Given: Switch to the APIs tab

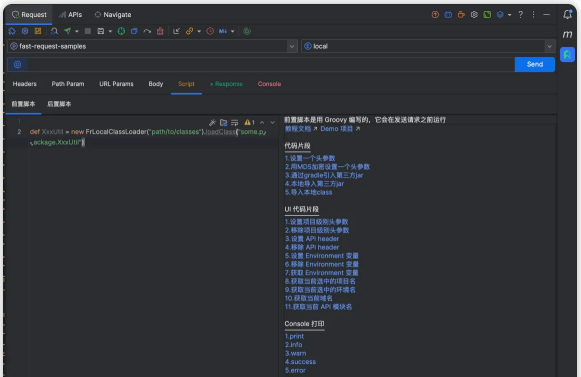Looking at the screenshot, I should tap(70, 14).
